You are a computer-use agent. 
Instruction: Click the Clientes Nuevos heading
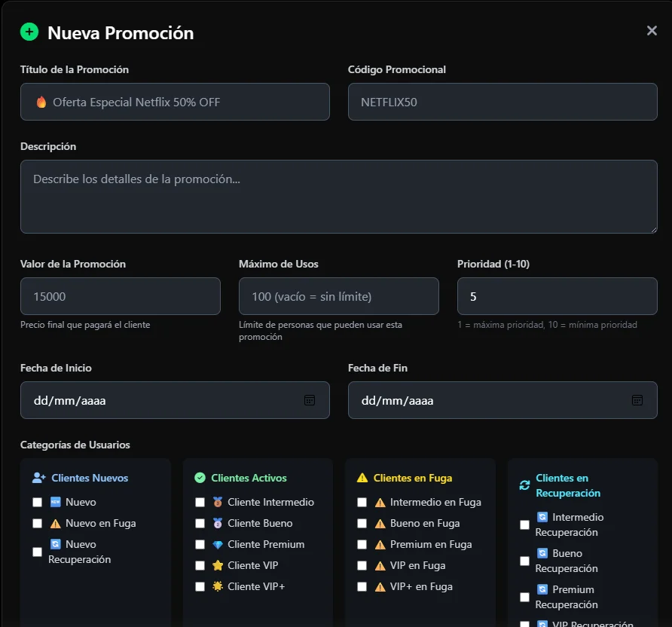(x=90, y=478)
